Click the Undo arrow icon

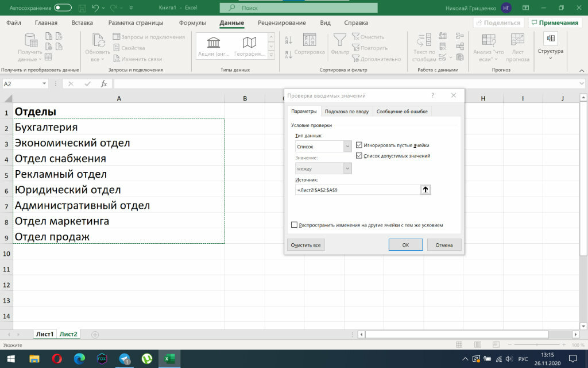[x=95, y=7]
